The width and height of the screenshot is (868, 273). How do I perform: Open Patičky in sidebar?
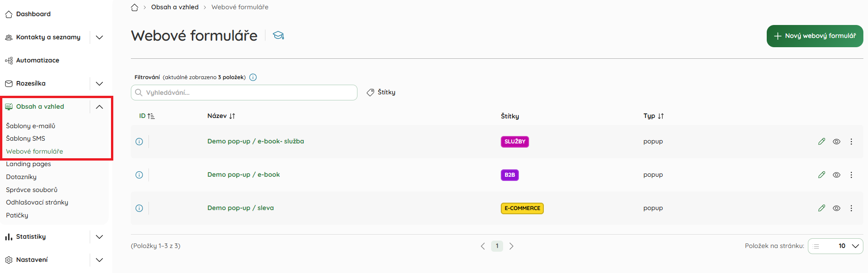coord(17,215)
